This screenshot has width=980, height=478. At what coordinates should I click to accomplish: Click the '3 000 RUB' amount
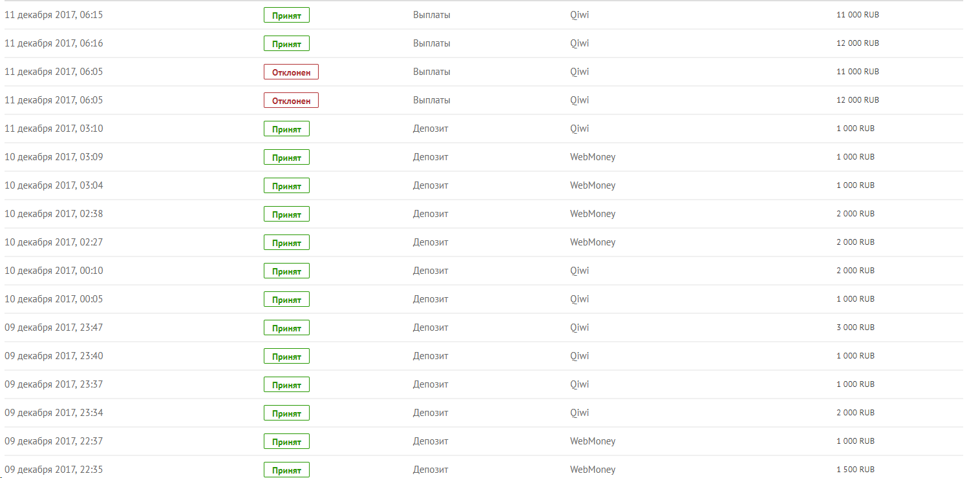pos(855,327)
